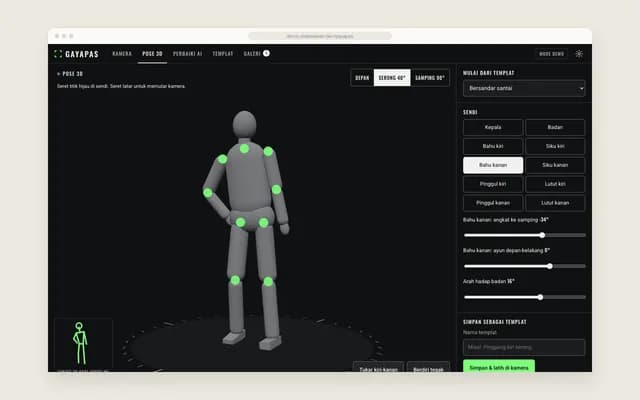Click the Mode Demo button
This screenshot has height=400, width=640.
pyautogui.click(x=551, y=54)
